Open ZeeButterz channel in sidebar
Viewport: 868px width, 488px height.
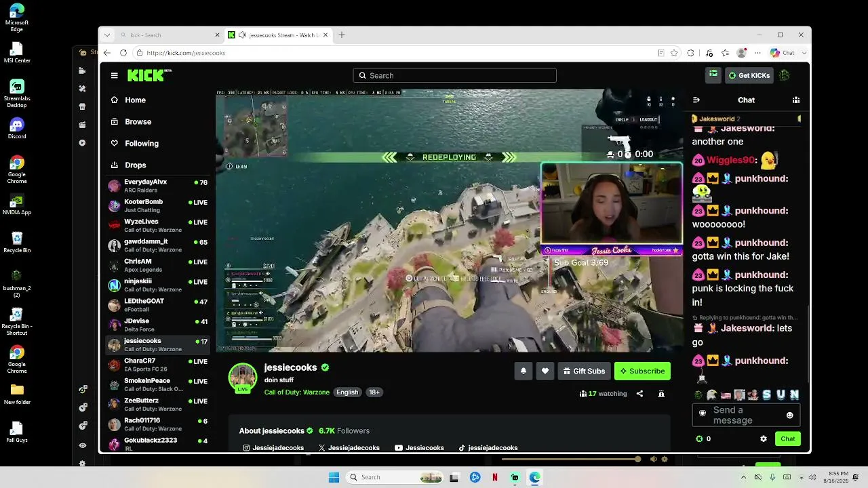click(157, 404)
